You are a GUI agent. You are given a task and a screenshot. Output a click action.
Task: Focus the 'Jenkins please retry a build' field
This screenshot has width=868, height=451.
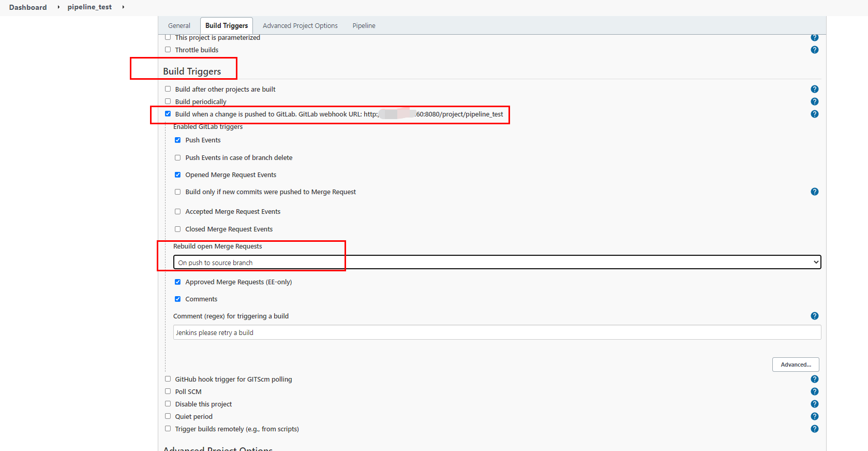click(497, 332)
